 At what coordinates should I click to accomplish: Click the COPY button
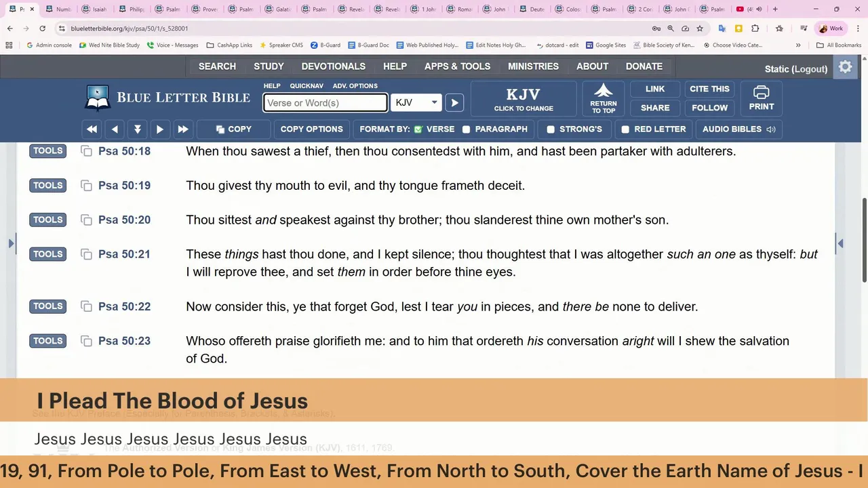[233, 129]
